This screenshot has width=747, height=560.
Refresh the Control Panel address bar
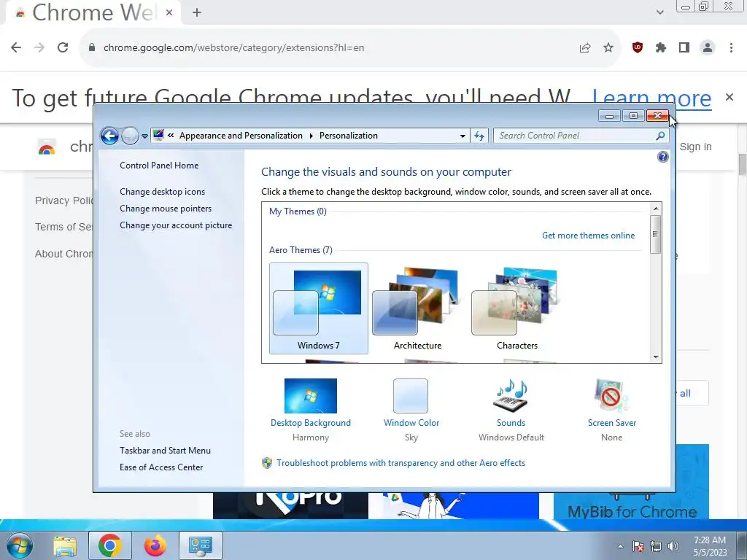pos(479,136)
